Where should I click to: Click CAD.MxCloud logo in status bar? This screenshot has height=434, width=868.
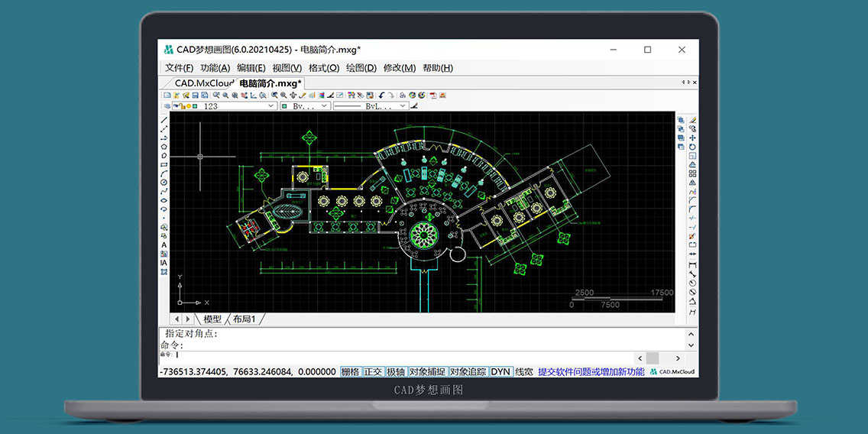(x=672, y=372)
